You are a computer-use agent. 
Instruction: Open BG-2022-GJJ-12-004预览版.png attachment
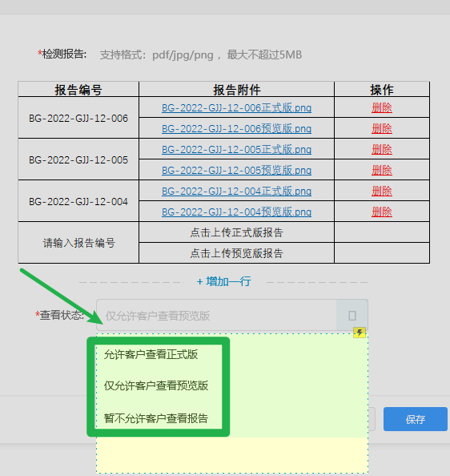(236, 212)
